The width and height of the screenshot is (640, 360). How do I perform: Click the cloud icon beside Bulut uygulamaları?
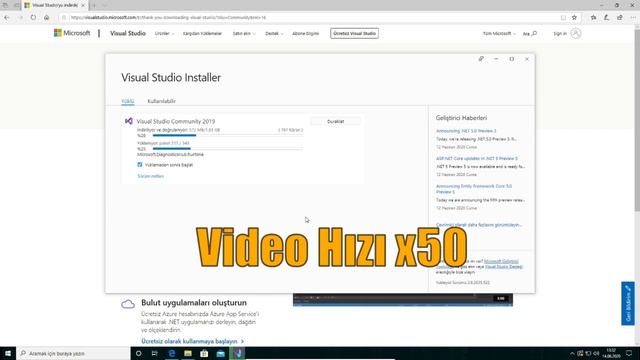pyautogui.click(x=128, y=304)
